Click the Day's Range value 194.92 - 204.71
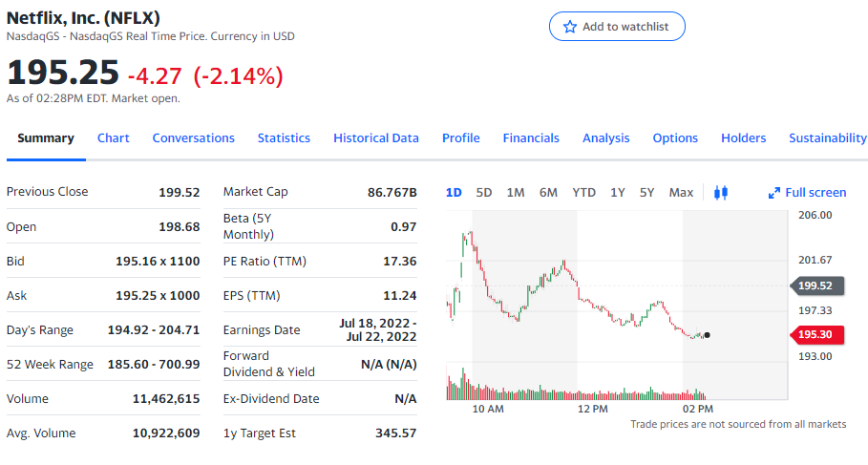The height and width of the screenshot is (465, 868). coord(154,329)
